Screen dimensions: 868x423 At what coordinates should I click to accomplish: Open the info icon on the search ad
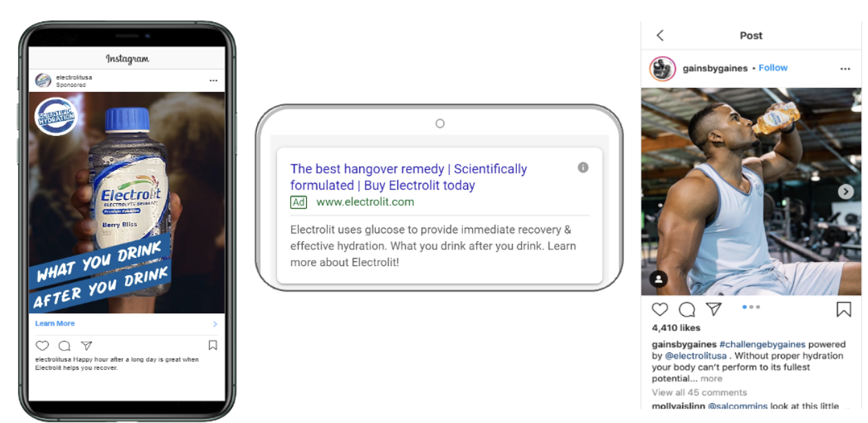[583, 167]
